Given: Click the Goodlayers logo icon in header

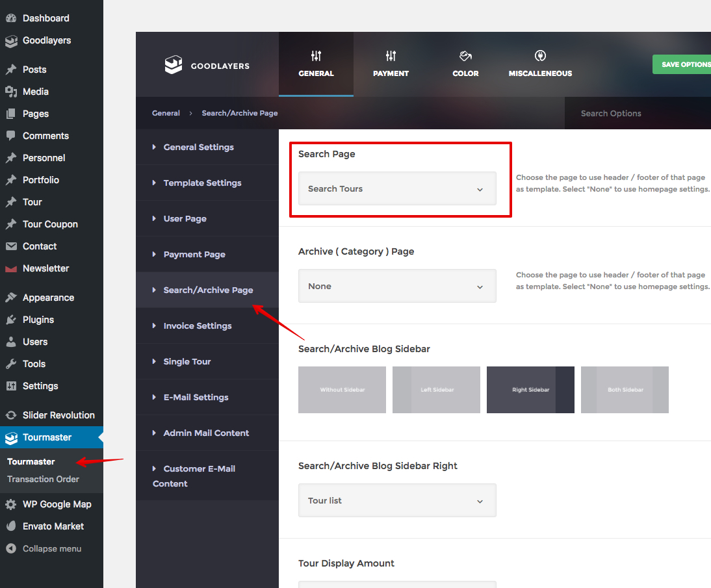Looking at the screenshot, I should (x=174, y=65).
